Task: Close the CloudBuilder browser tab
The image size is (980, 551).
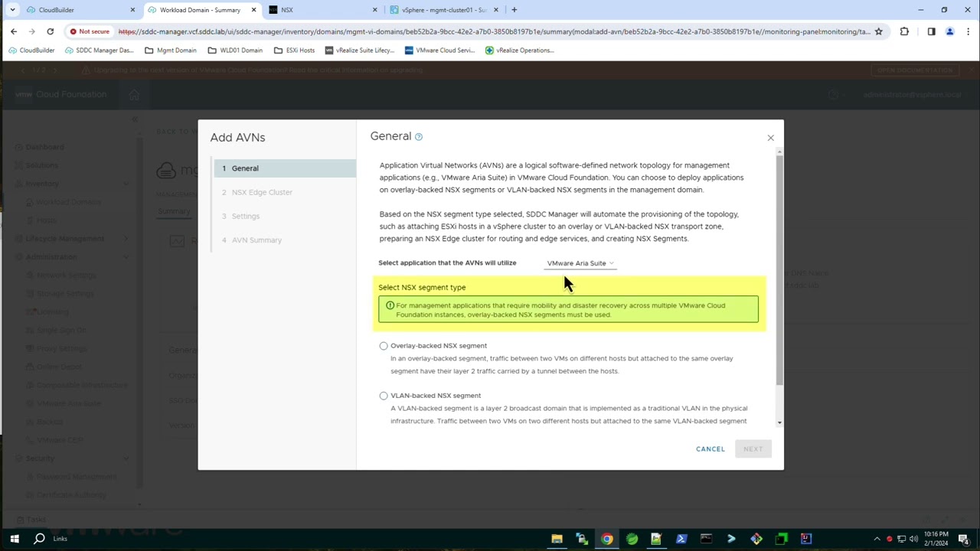Action: [132, 10]
